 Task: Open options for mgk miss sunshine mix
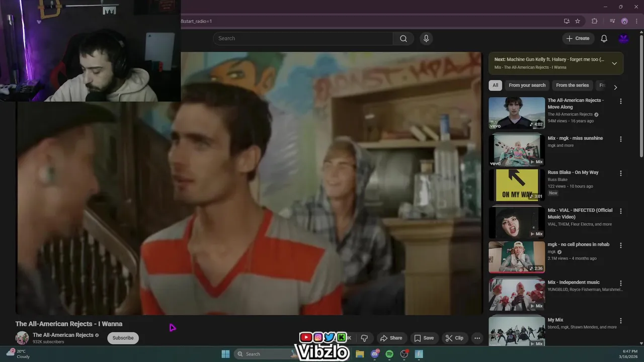coord(620,139)
